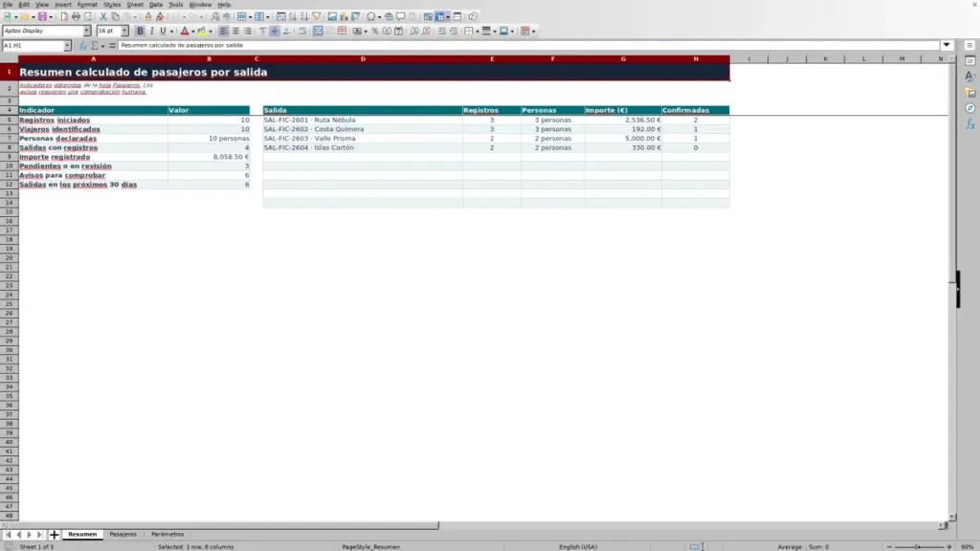
Task: Click the Cut scissors icon
Action: [103, 16]
